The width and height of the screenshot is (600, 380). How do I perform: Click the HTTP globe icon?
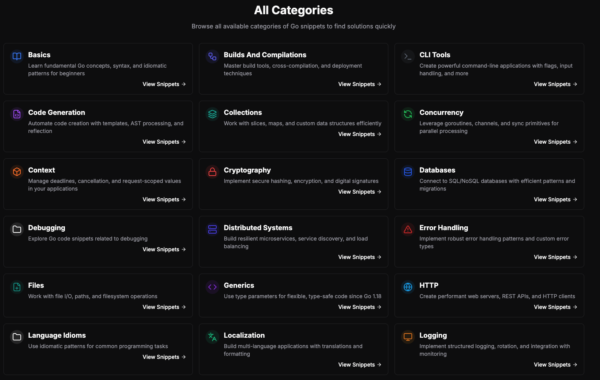[408, 287]
